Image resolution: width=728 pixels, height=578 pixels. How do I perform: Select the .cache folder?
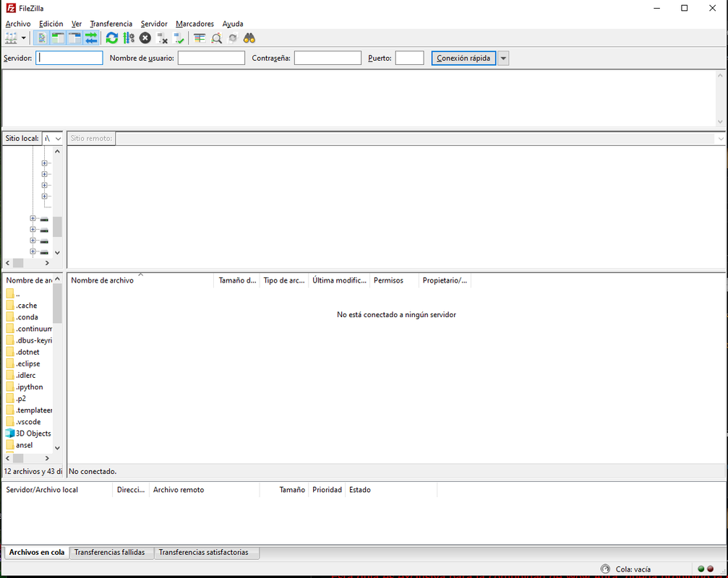(27, 306)
